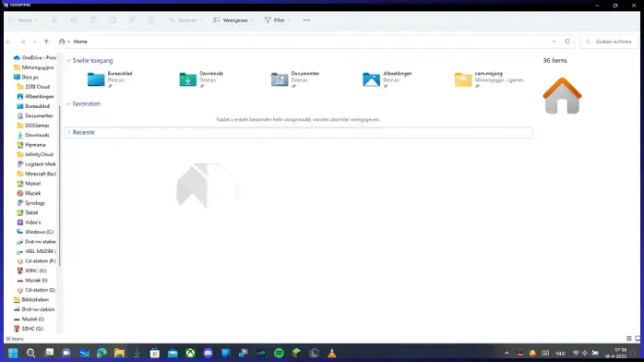Open Discord from taskbar
644x362 pixels.
point(209,353)
